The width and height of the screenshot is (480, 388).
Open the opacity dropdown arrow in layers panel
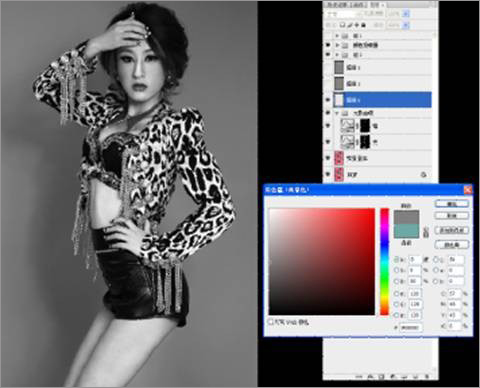click(x=406, y=14)
